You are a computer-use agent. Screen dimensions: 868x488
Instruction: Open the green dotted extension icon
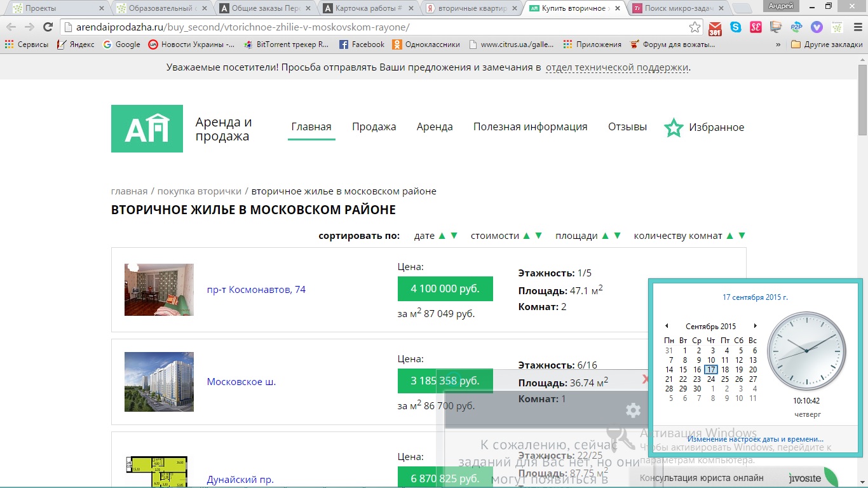point(837,27)
